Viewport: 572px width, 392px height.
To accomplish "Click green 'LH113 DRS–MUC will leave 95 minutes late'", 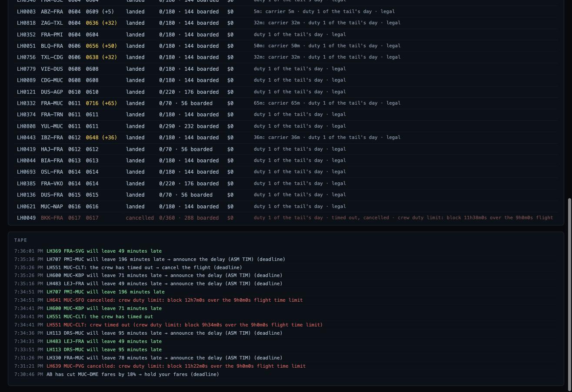I will 104,349.
